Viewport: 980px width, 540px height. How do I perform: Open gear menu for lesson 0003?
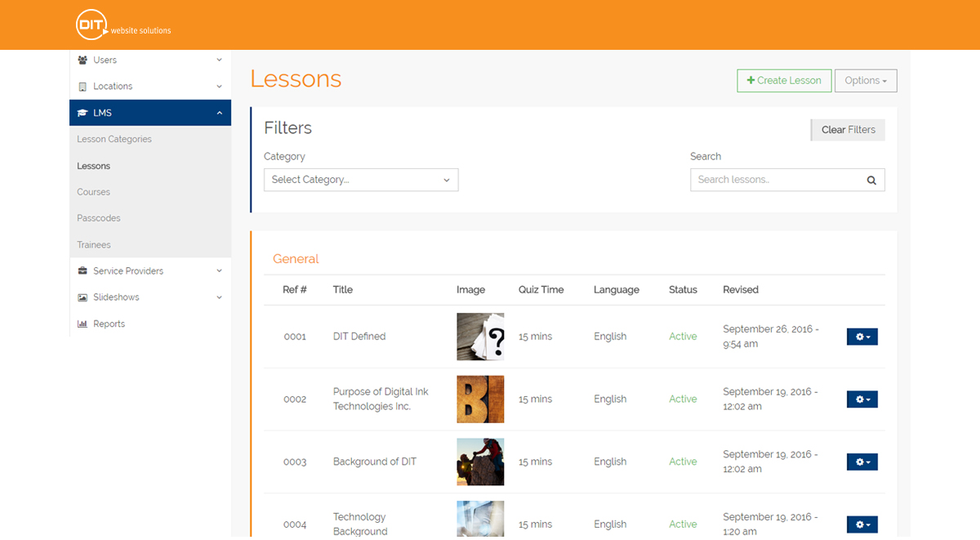[862, 462]
